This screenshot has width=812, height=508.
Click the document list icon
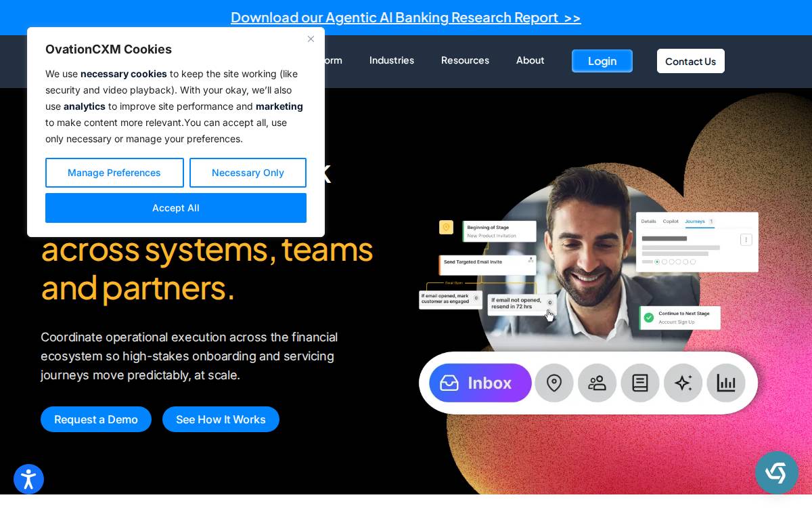[640, 383]
